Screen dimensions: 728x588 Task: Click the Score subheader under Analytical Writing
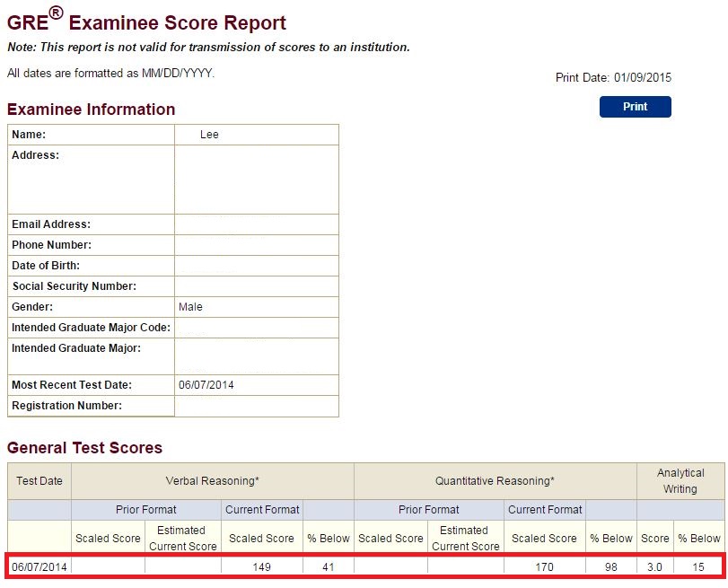(x=655, y=539)
